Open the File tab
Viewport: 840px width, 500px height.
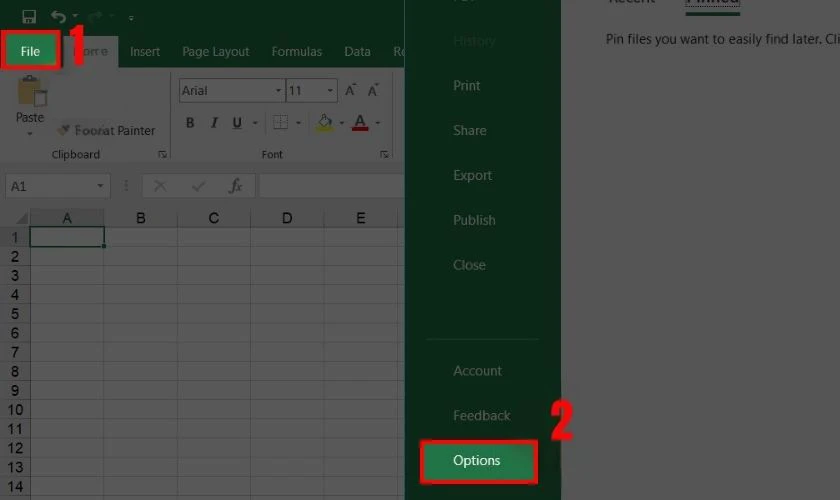coord(31,51)
